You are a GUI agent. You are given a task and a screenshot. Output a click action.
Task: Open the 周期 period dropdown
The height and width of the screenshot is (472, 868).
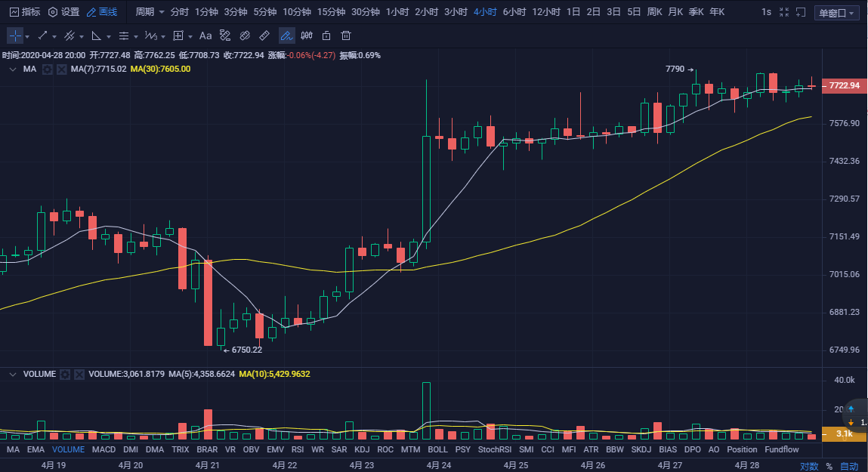point(150,11)
